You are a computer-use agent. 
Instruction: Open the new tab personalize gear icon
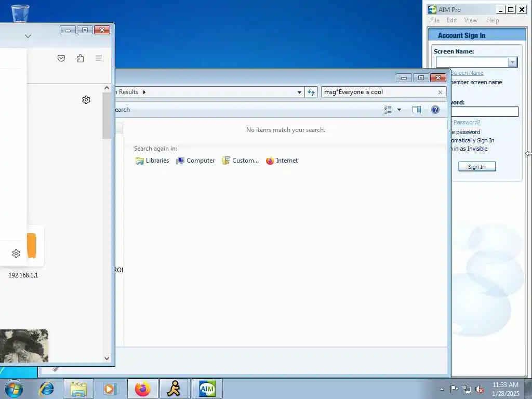[86, 100]
